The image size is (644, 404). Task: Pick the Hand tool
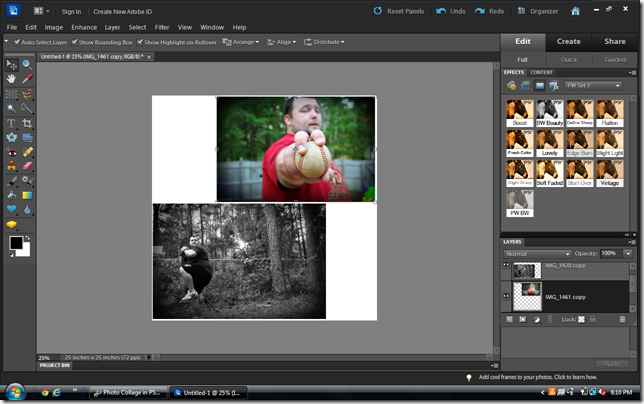[x=11, y=77]
